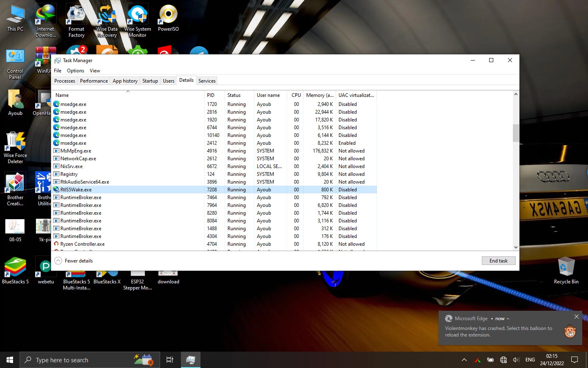The height and width of the screenshot is (368, 588).
Task: Open the View menu
Action: coord(95,70)
